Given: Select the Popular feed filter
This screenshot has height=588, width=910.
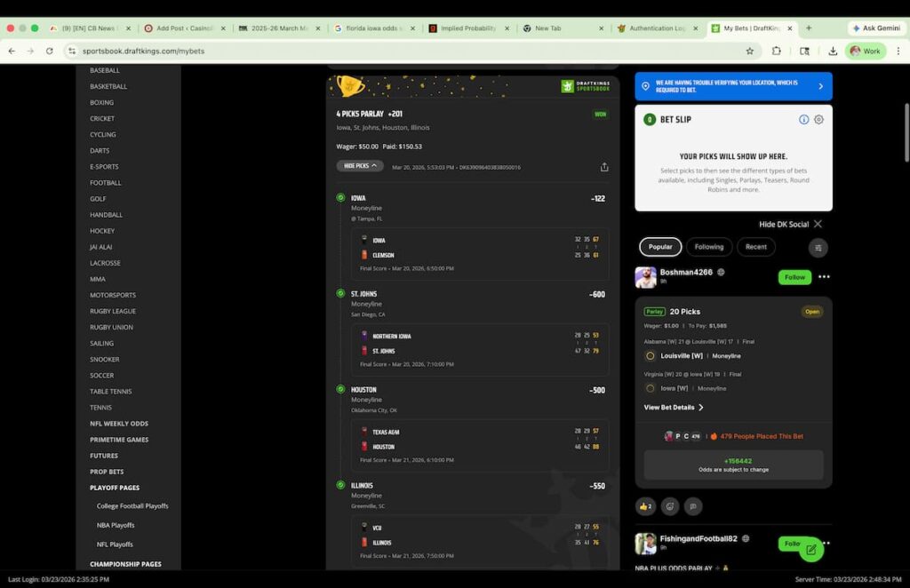Looking at the screenshot, I should coord(660,247).
